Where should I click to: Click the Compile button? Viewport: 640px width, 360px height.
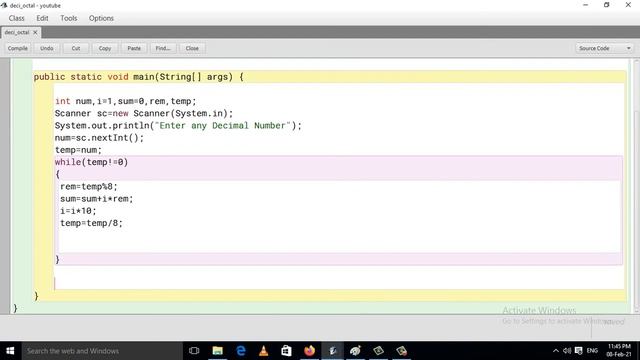pyautogui.click(x=18, y=48)
